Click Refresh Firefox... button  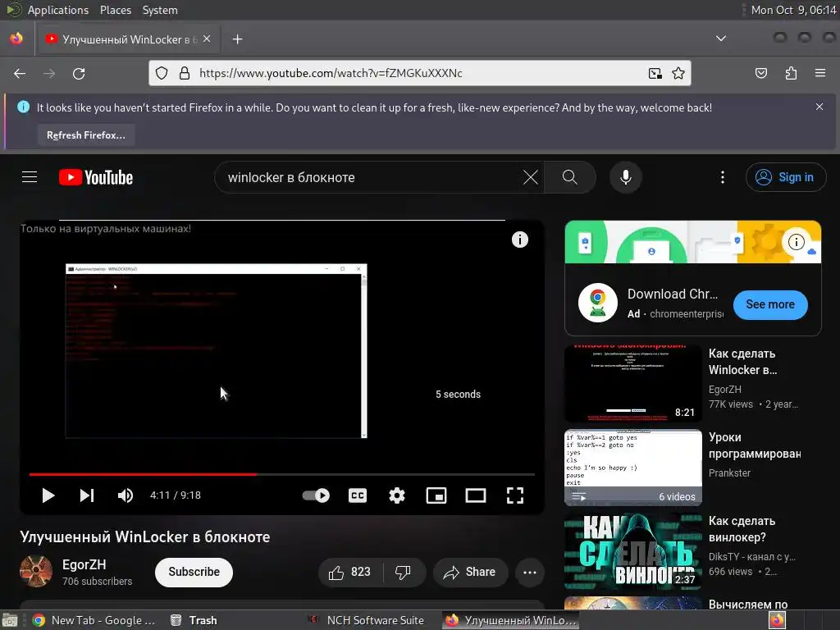[85, 135]
